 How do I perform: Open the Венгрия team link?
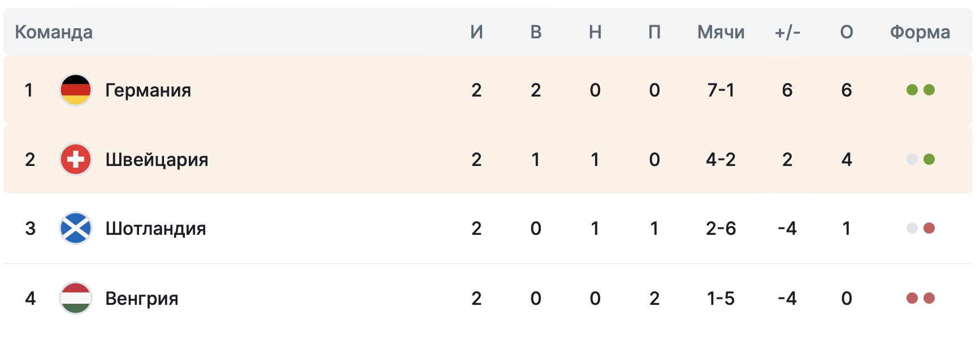(142, 299)
